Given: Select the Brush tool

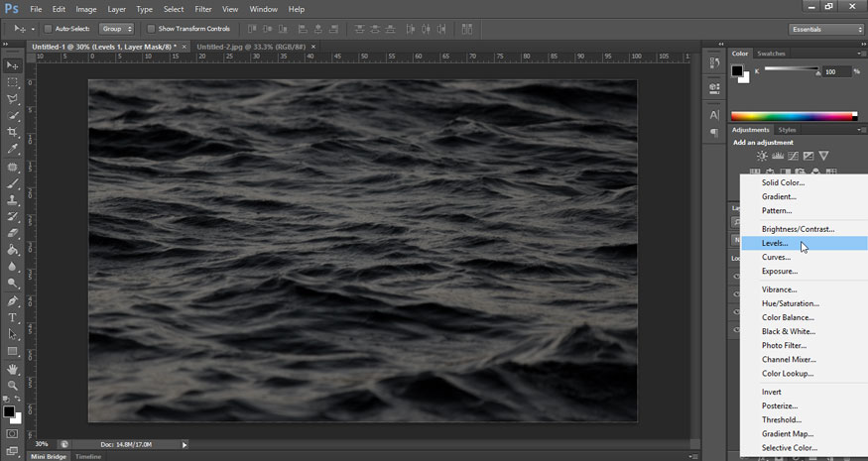Looking at the screenshot, I should pos(12,183).
